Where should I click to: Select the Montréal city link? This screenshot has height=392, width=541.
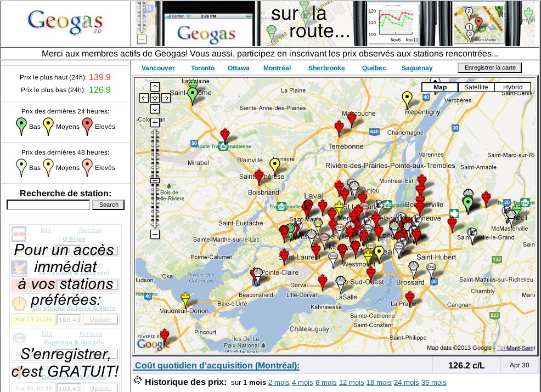pos(277,68)
